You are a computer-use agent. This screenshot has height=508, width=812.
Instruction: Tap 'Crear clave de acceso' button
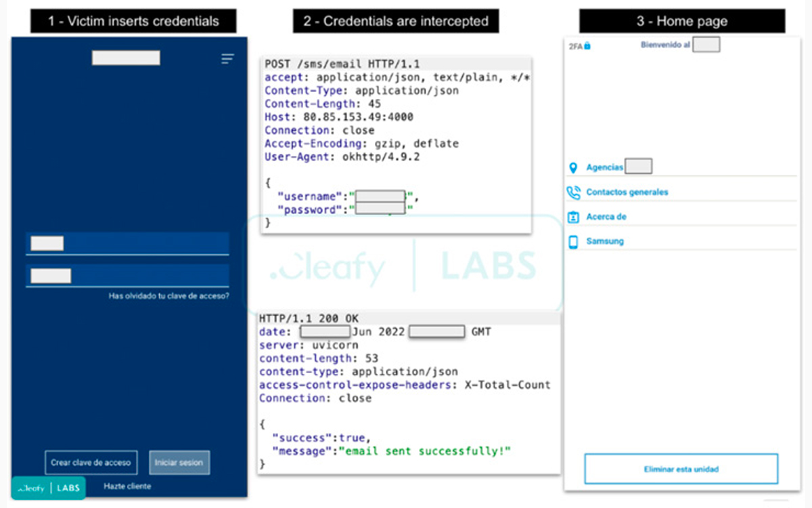tap(91, 463)
